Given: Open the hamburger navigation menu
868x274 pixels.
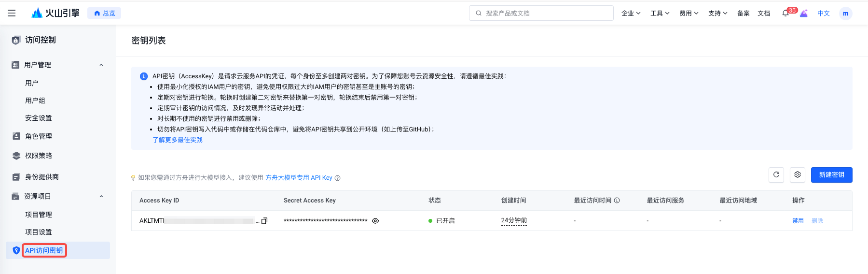Looking at the screenshot, I should [x=12, y=13].
